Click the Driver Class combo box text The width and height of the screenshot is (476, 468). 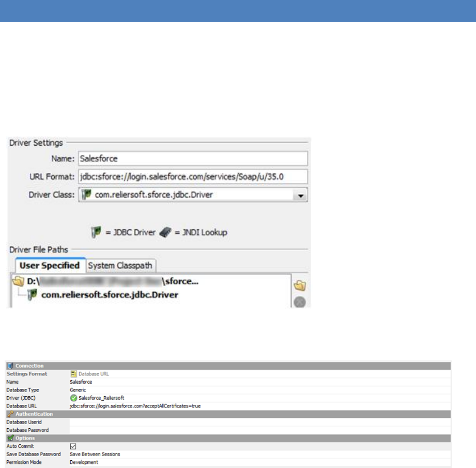tap(153, 195)
